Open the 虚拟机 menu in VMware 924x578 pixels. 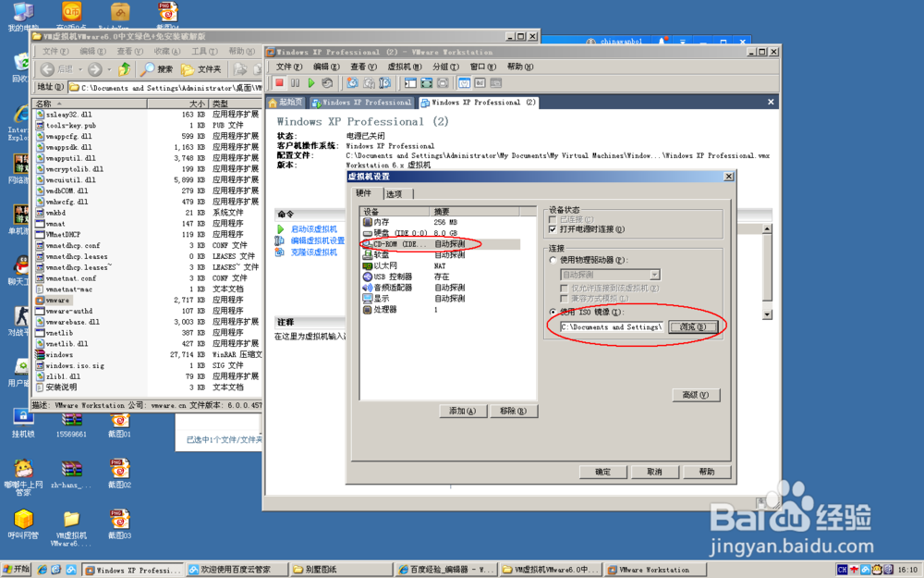(405, 67)
